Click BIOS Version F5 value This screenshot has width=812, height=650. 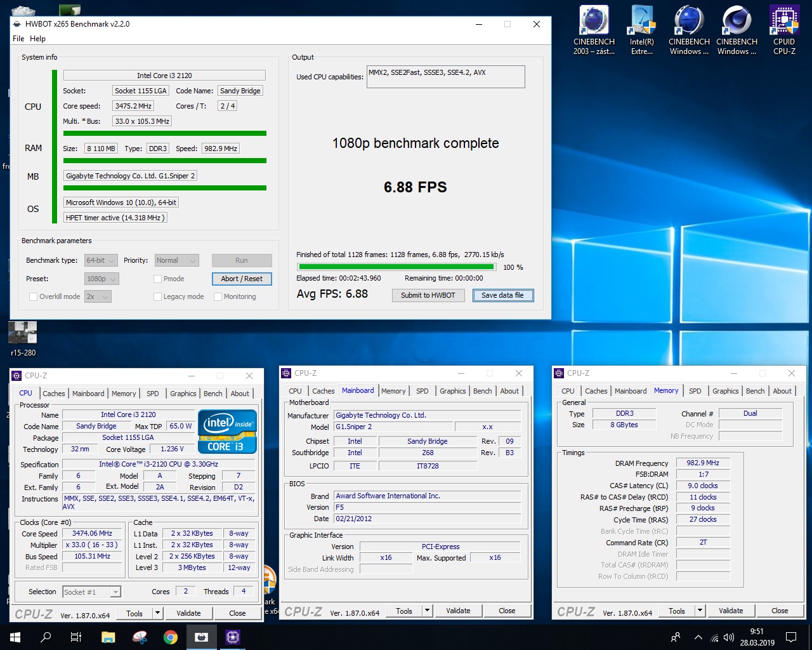428,507
